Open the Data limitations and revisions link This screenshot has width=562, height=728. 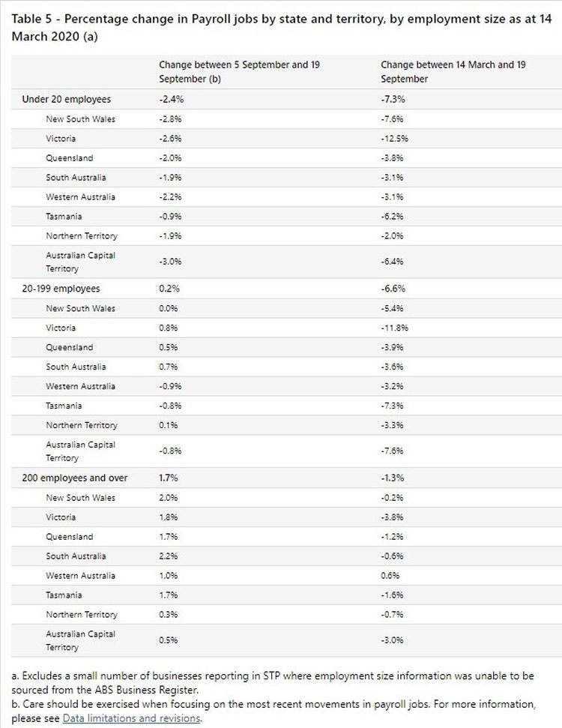click(132, 718)
